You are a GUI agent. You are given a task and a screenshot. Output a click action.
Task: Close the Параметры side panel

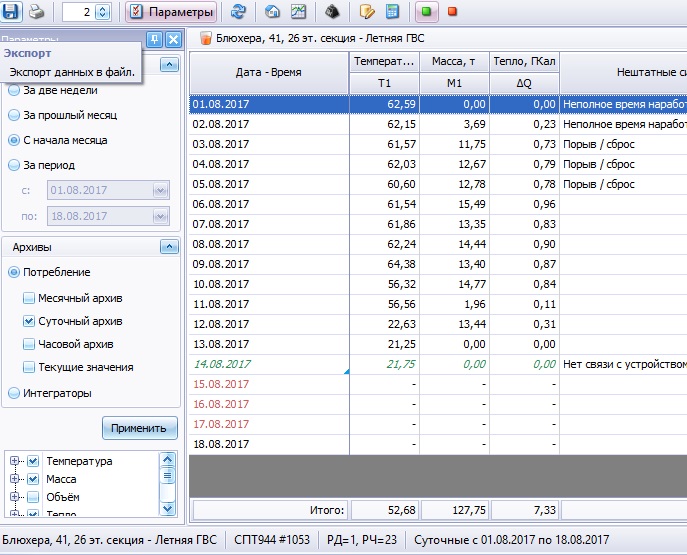174,39
